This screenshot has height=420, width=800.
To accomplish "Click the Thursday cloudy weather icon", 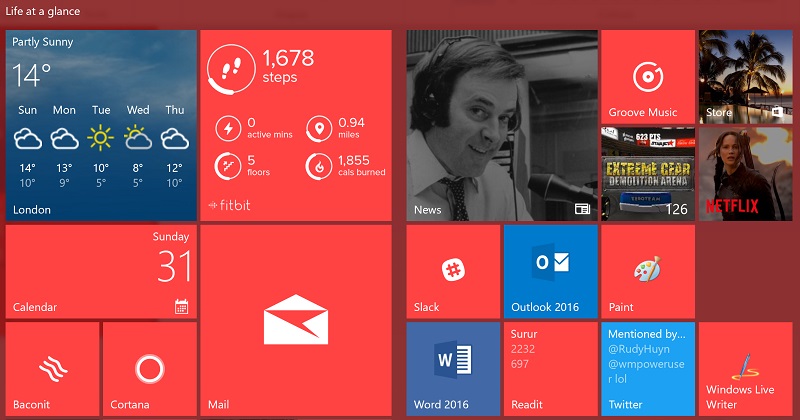I will (174, 139).
